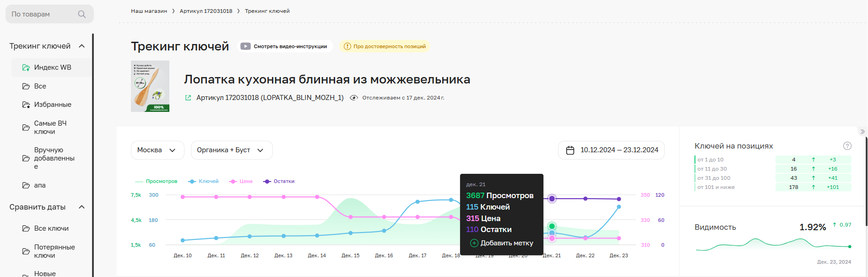The width and height of the screenshot is (868, 277).
Task: Click the help question mark icon
Action: pyautogui.click(x=847, y=146)
